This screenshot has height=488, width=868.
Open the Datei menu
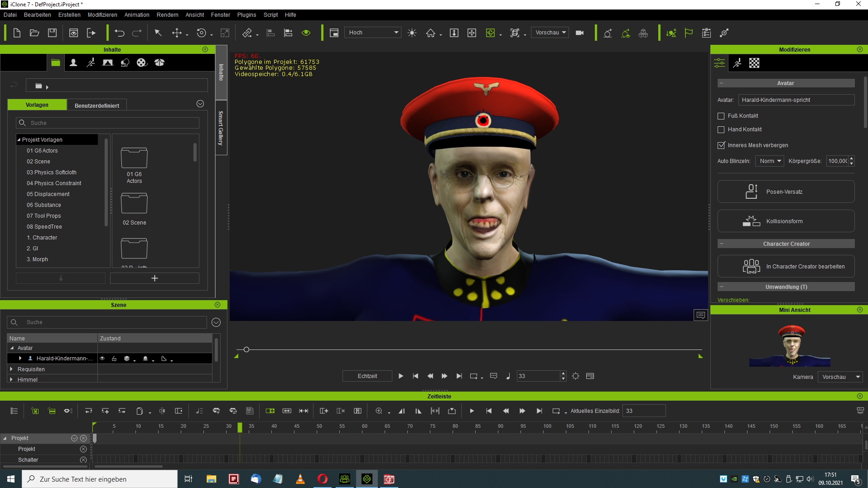pyautogui.click(x=10, y=14)
